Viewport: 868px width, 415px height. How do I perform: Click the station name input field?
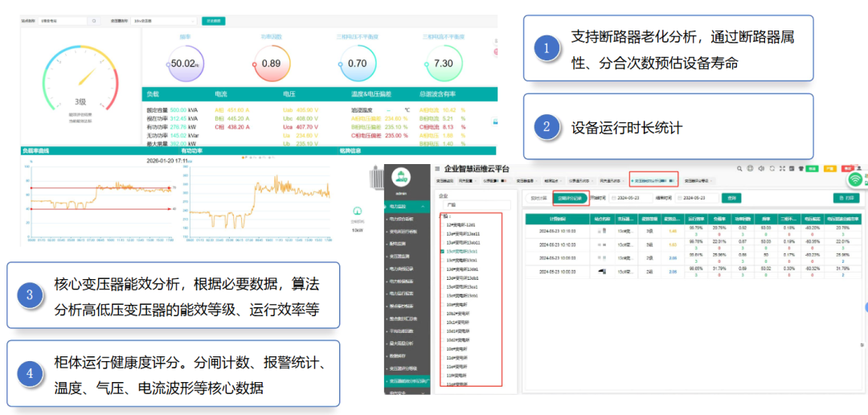point(61,21)
